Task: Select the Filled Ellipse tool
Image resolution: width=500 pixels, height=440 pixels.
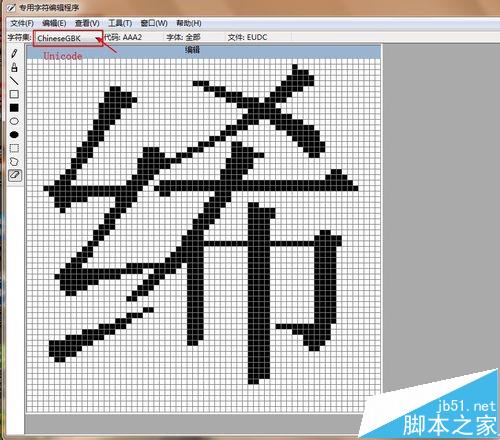Action: click(14, 135)
